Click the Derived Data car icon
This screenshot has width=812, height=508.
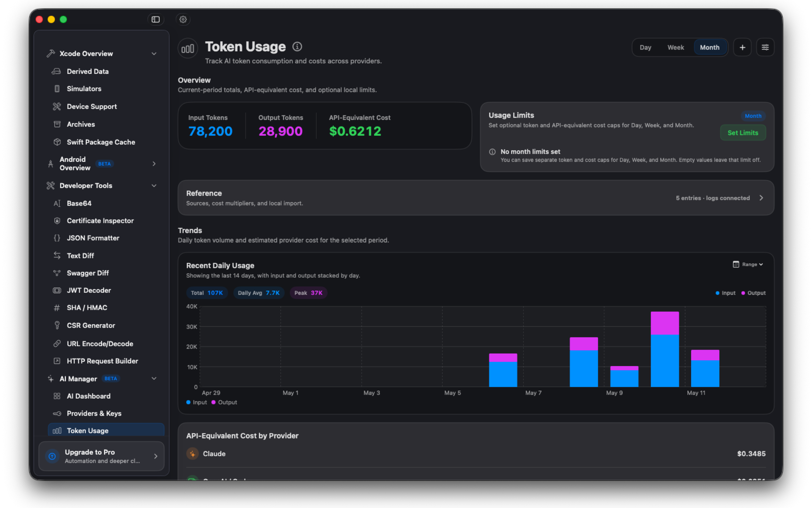click(56, 71)
